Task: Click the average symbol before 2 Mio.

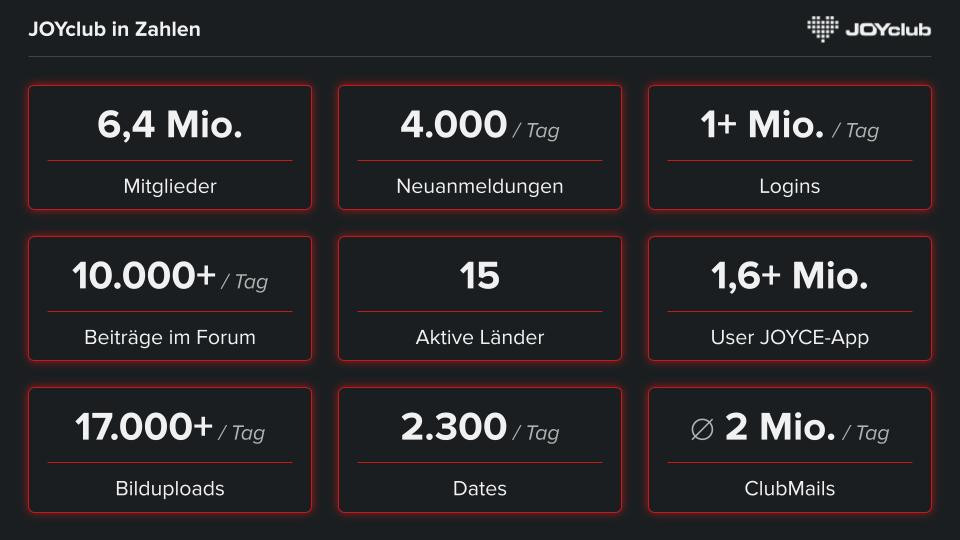Action: click(x=702, y=430)
